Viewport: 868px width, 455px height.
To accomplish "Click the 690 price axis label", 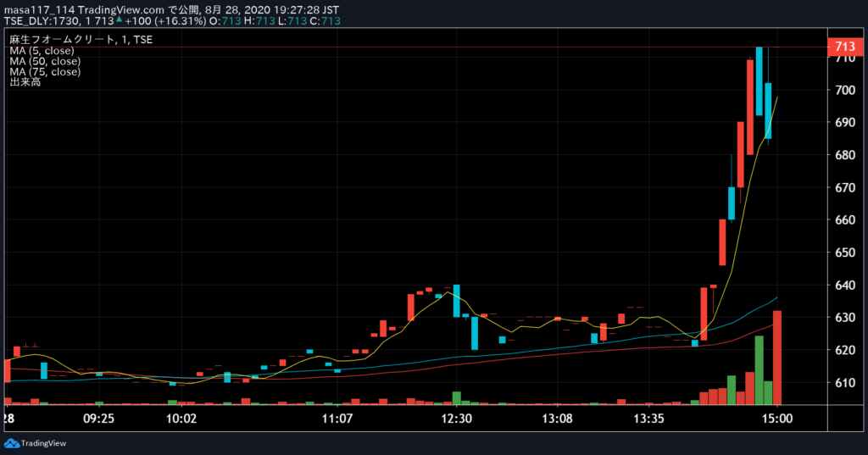I will pos(845,122).
